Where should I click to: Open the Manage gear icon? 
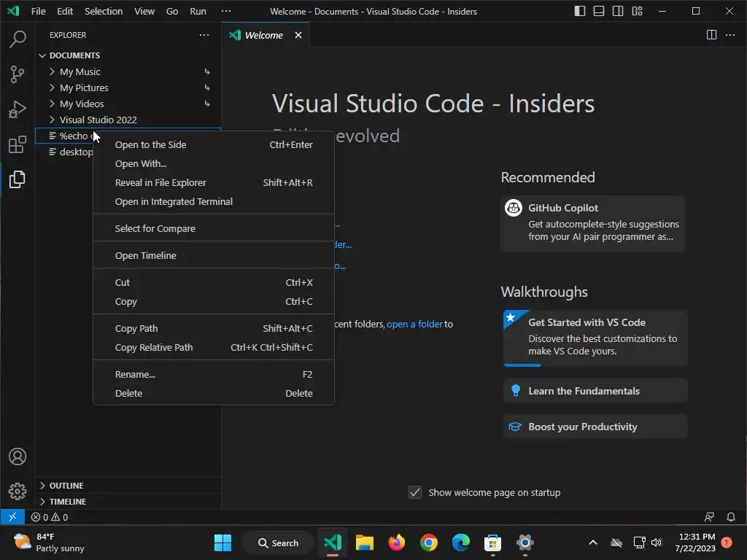click(18, 491)
